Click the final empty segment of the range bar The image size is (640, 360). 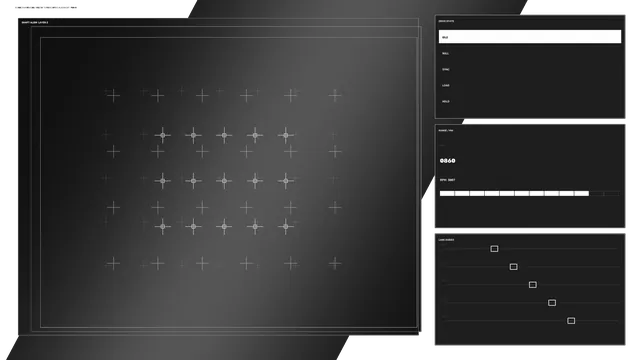[611, 193]
